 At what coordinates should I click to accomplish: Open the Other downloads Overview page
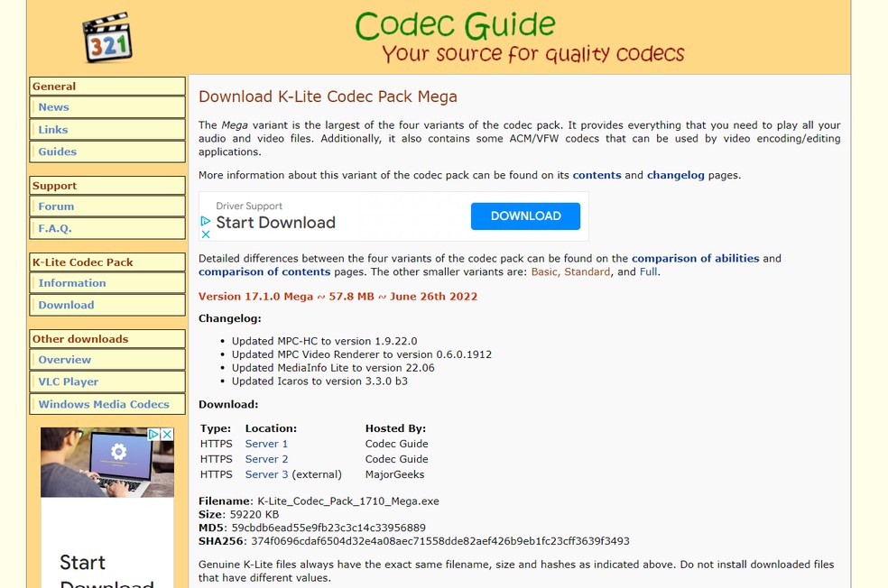pyautogui.click(x=107, y=360)
